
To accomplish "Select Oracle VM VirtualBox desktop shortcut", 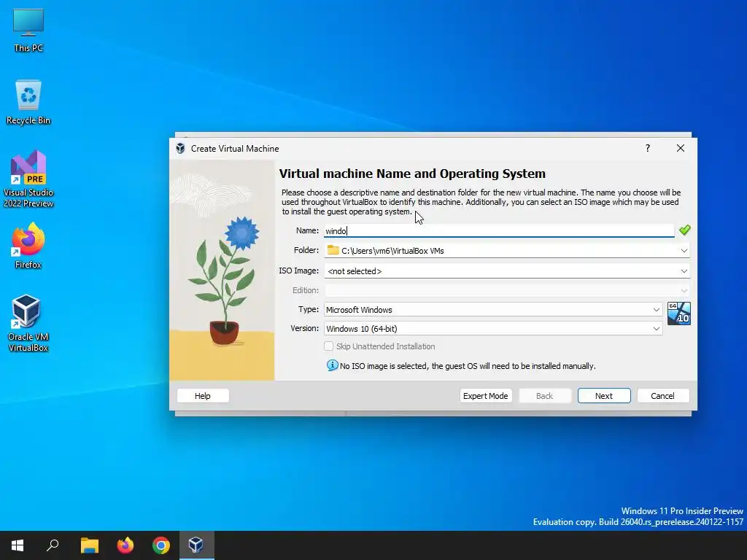I will click(28, 323).
